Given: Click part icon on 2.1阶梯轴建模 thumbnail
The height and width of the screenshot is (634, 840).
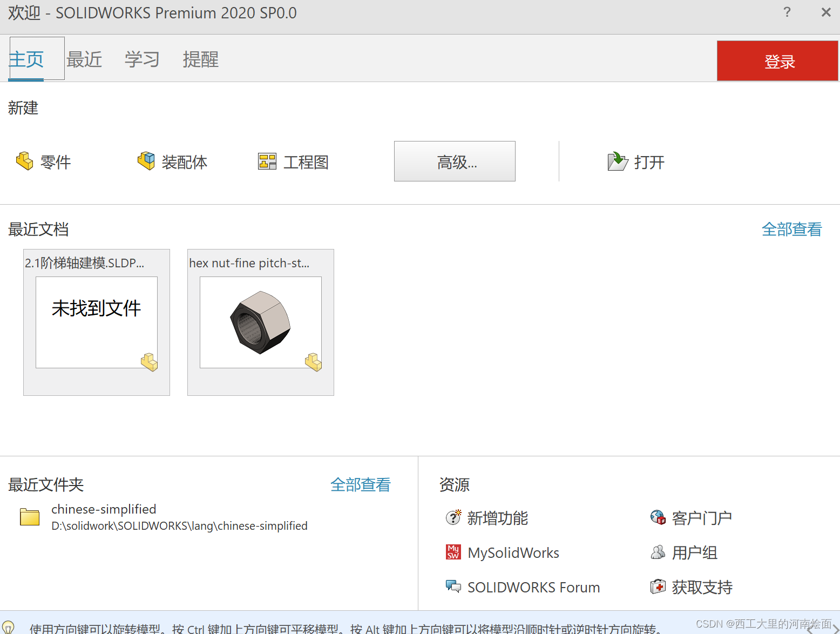Looking at the screenshot, I should [x=150, y=362].
